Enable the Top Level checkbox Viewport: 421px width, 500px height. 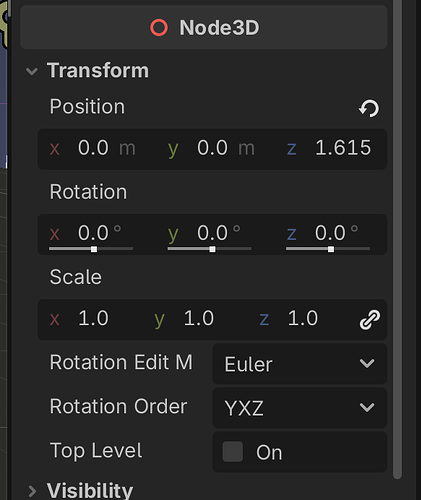[233, 452]
